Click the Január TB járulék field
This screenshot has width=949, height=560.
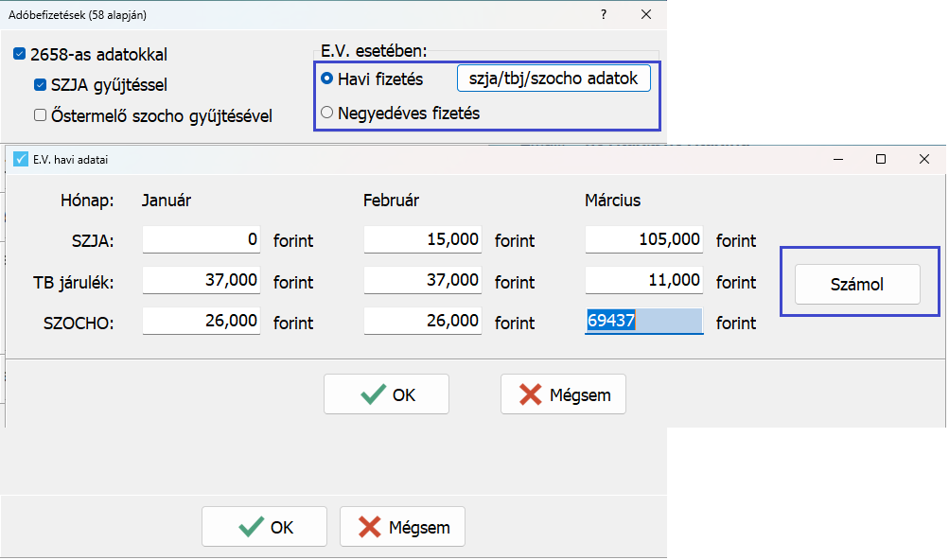pyautogui.click(x=201, y=281)
